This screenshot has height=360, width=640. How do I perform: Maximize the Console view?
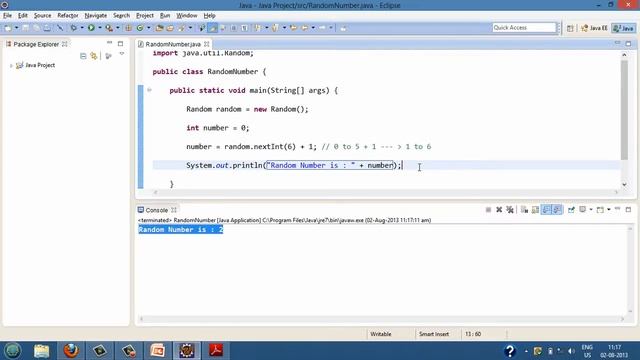click(628, 209)
